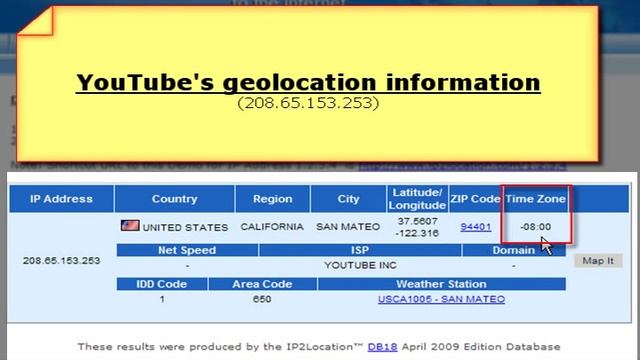640x360 pixels.
Task: Click the Net Speed header
Action: click(x=187, y=250)
